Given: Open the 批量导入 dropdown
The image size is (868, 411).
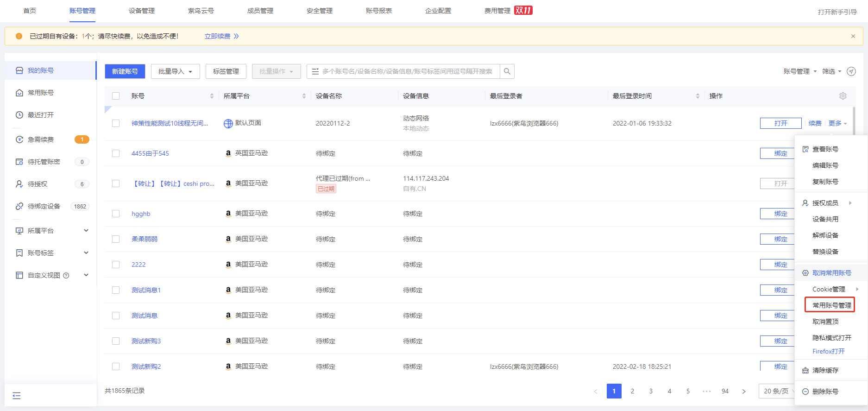Looking at the screenshot, I should [175, 71].
